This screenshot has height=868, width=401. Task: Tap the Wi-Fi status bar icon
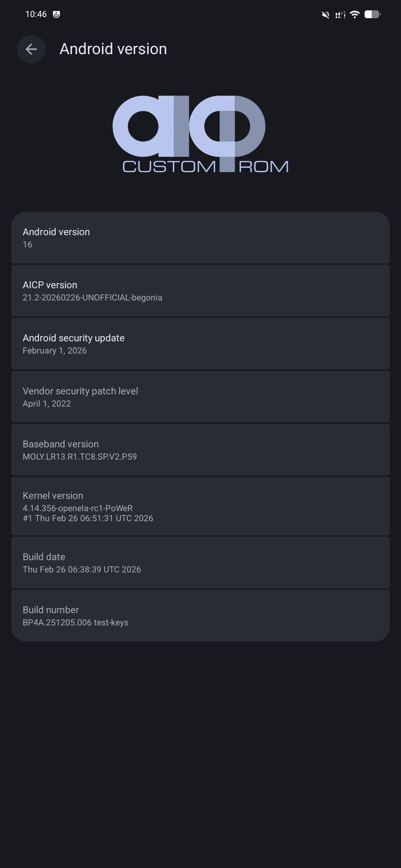(355, 14)
